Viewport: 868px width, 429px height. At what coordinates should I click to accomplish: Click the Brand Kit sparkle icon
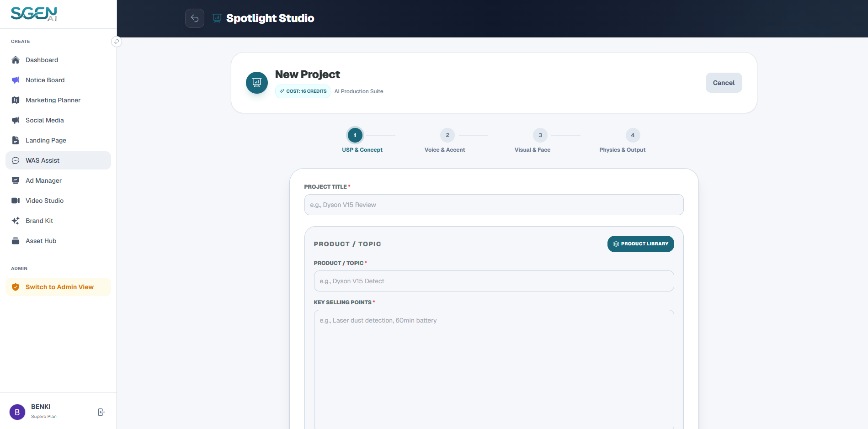(16, 221)
